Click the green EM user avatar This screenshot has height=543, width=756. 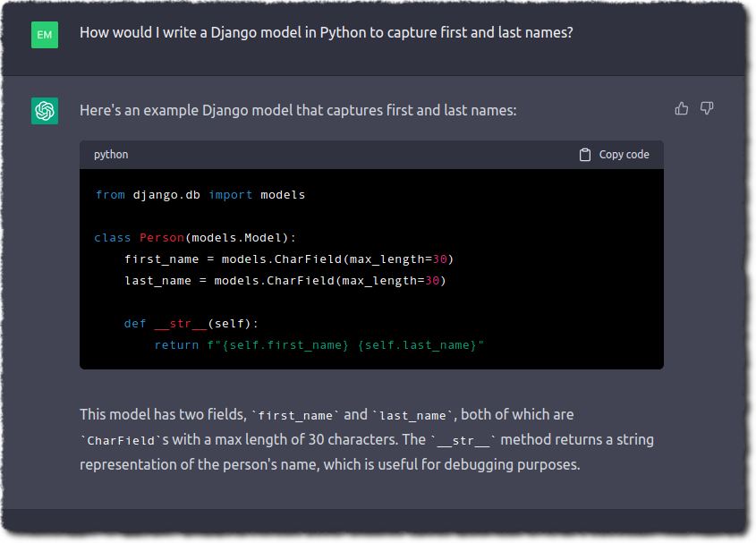point(45,35)
